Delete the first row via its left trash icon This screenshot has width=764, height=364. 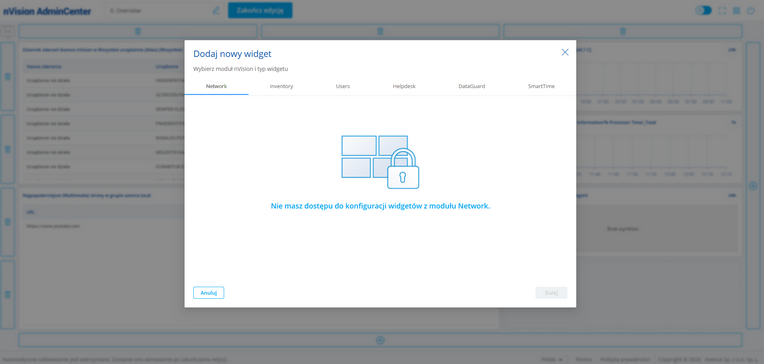point(7,77)
